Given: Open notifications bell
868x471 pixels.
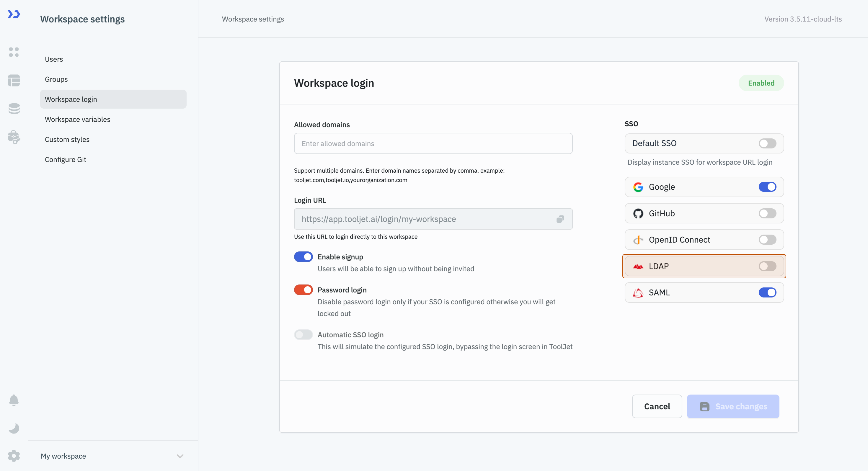Looking at the screenshot, I should tap(14, 400).
